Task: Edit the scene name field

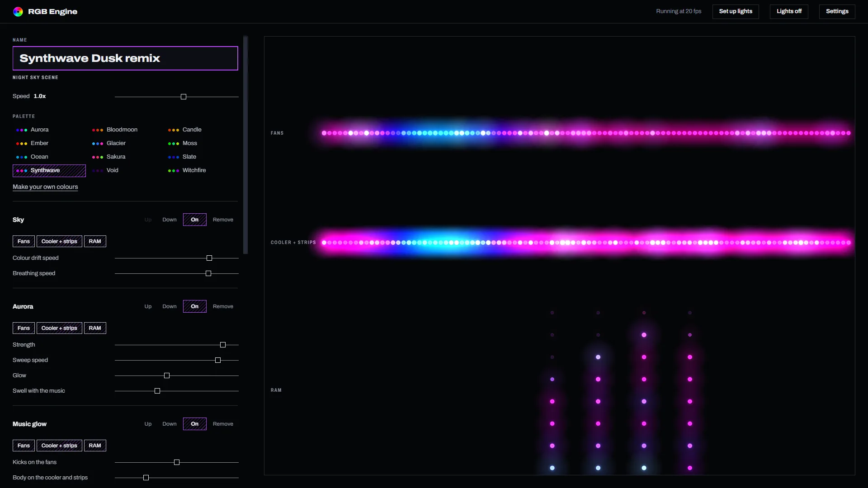Action: pyautogui.click(x=125, y=58)
